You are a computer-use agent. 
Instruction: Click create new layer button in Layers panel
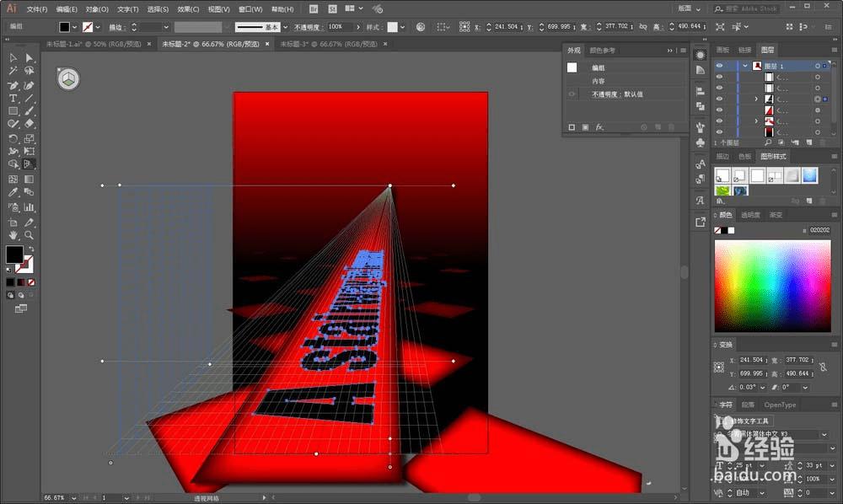(808, 142)
